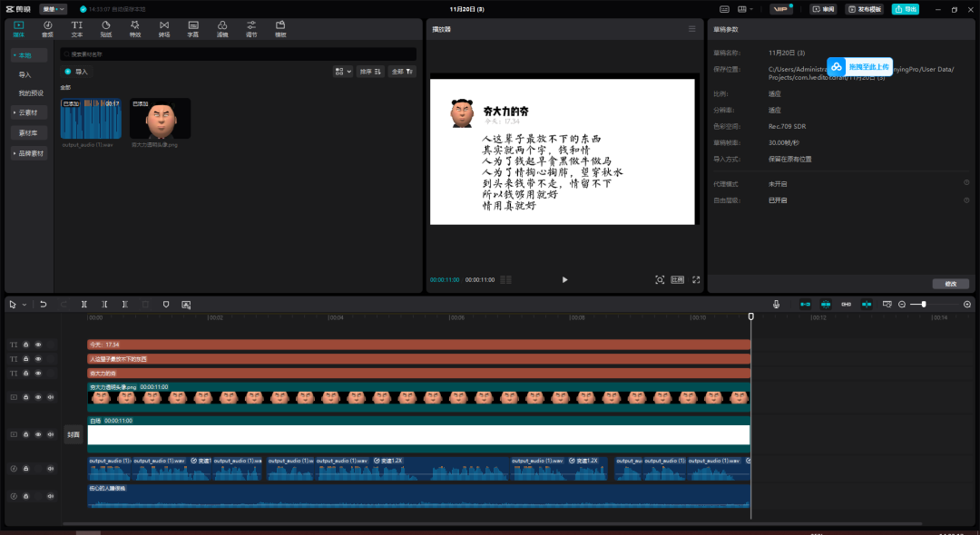The height and width of the screenshot is (535, 980).
Task: Hide the 今天：17:34 text track
Action: point(38,345)
